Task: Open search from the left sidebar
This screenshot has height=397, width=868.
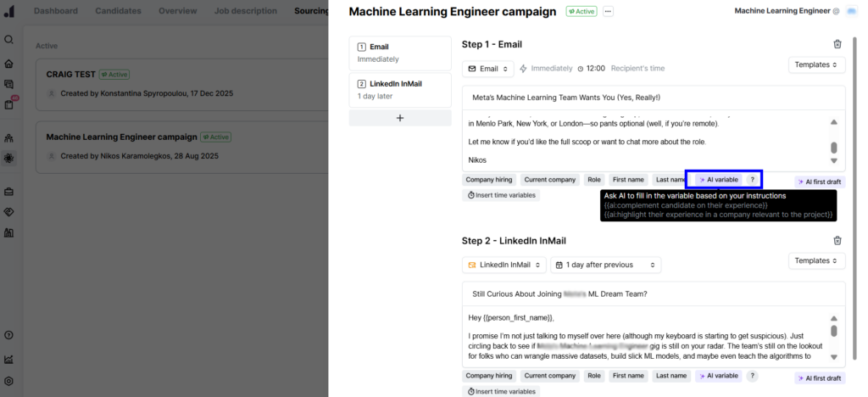Action: (8, 40)
